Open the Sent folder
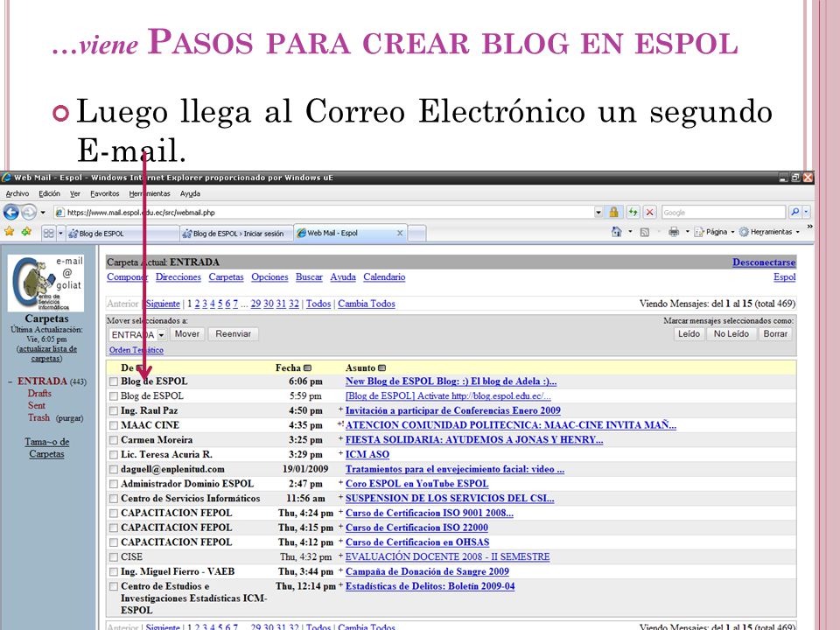Image resolution: width=840 pixels, height=630 pixels. point(37,405)
